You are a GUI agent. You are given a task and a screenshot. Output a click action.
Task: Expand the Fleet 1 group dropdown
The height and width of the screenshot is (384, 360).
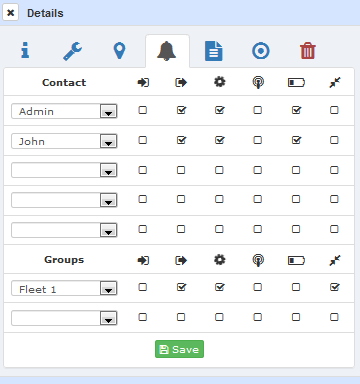pyautogui.click(x=109, y=288)
